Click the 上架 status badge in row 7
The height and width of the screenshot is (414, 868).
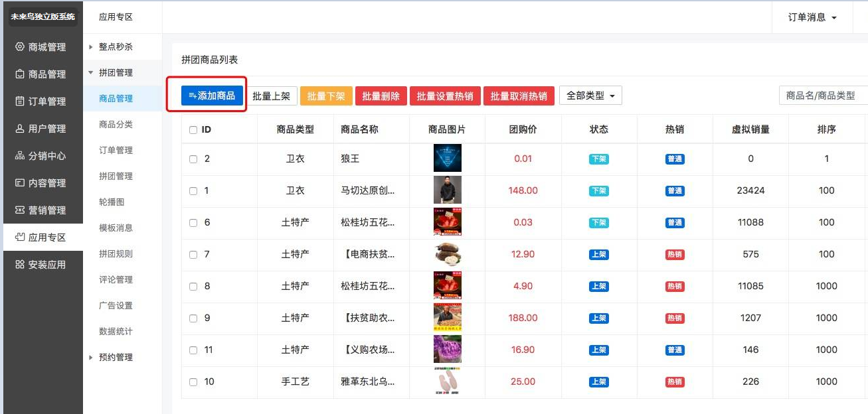tap(598, 255)
